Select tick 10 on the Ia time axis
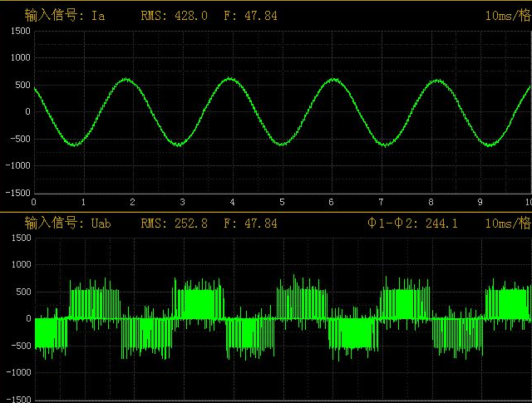This screenshot has width=532, height=403. (526, 202)
